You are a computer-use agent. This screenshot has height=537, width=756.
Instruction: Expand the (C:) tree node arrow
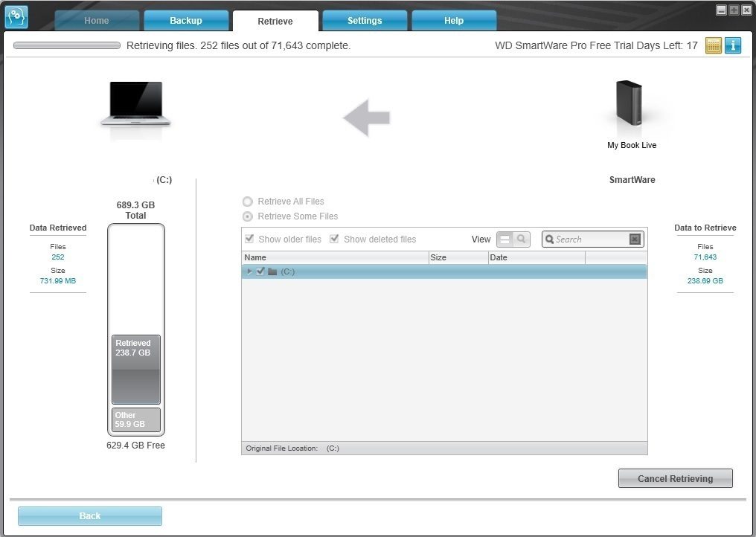[x=249, y=271]
